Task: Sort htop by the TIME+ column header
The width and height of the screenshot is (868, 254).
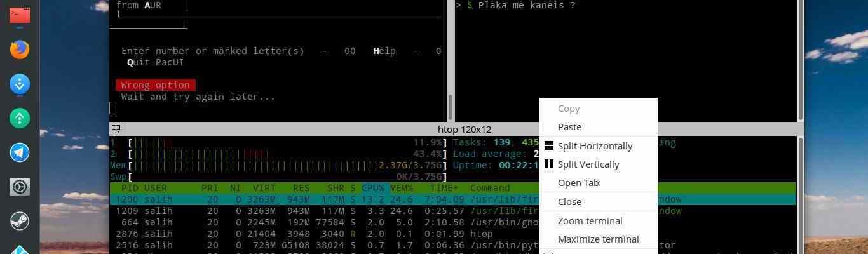Action: point(444,188)
